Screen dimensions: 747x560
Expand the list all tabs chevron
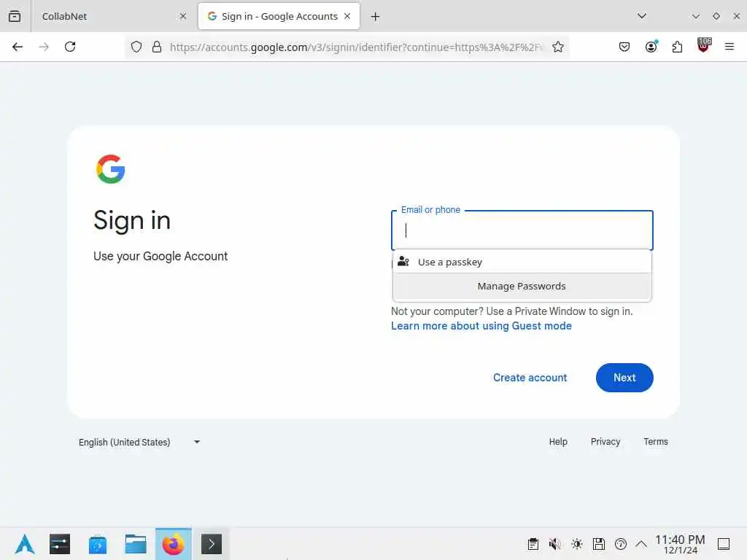(642, 16)
